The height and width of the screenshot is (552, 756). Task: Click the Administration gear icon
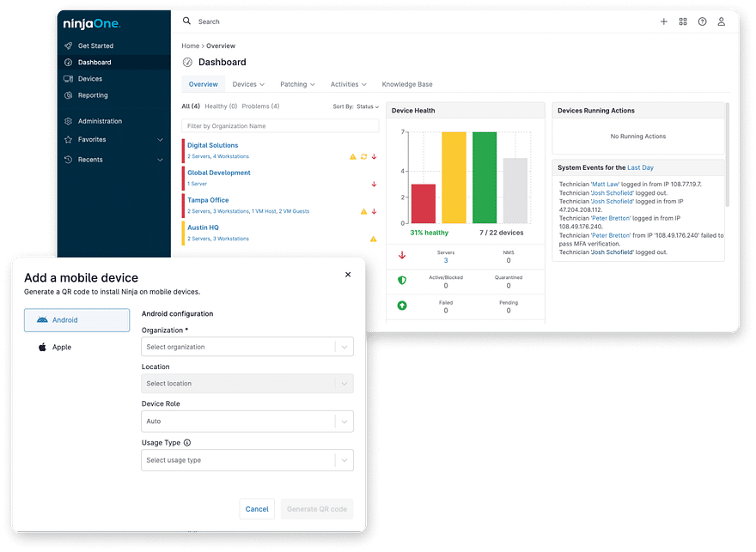point(69,121)
